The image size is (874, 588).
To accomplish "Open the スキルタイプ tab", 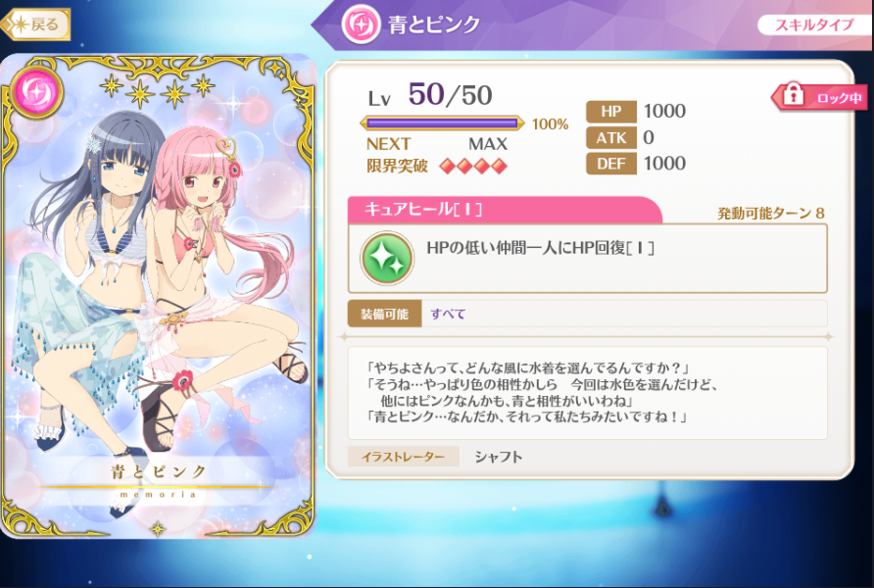I will [x=814, y=25].
